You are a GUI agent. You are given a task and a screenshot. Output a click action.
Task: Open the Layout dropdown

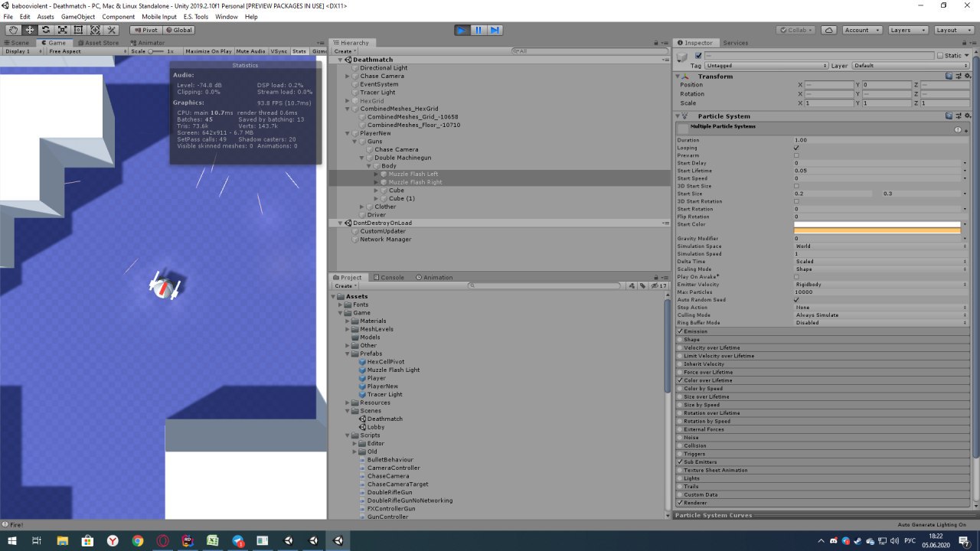954,30
